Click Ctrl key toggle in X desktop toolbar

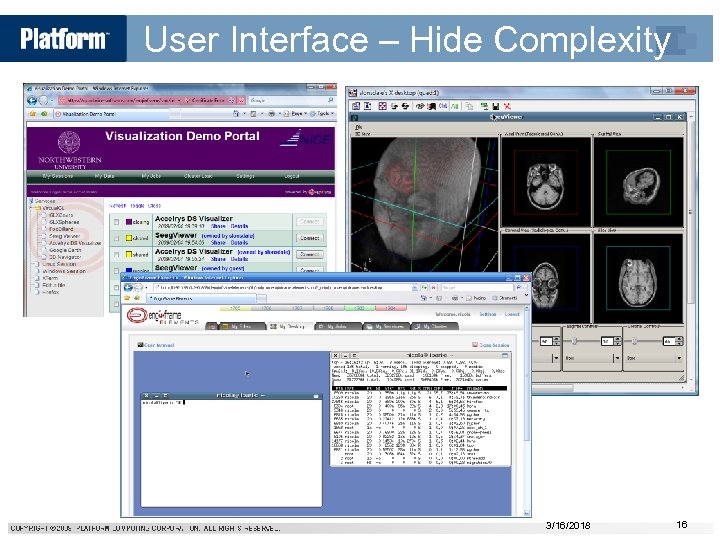click(x=443, y=106)
